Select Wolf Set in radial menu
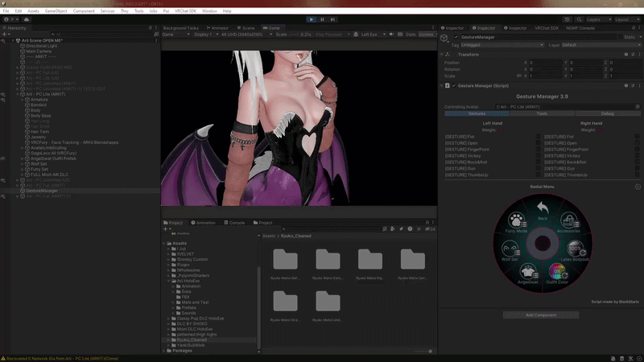644x362 pixels. (510, 251)
